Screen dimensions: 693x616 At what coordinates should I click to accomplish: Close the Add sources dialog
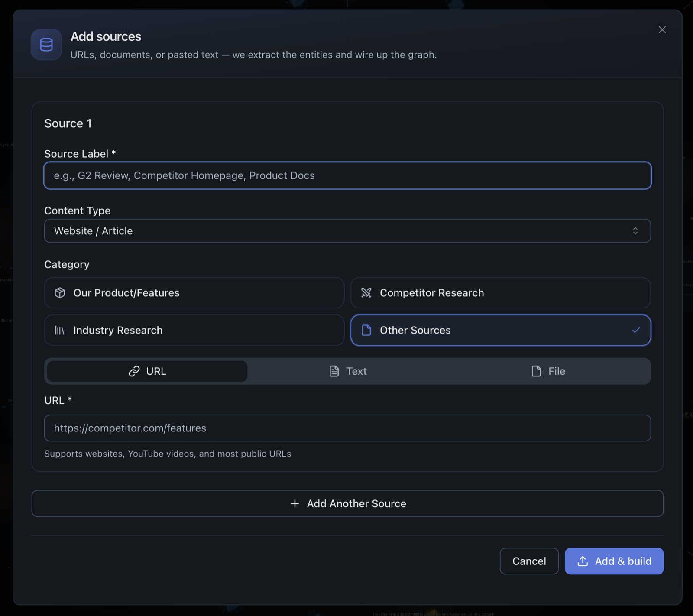662,30
